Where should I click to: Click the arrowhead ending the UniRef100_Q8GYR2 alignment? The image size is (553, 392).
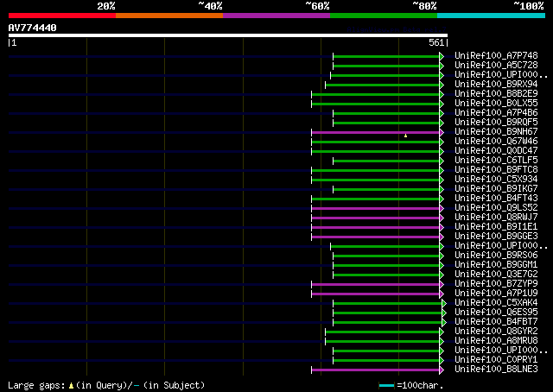click(x=442, y=332)
